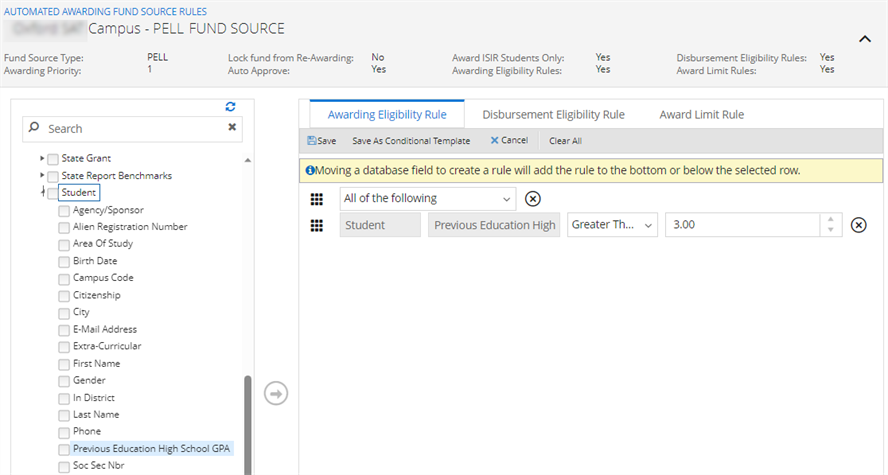Check the Alien Registration Number checkbox
This screenshot has width=888, height=475.
tap(64, 228)
